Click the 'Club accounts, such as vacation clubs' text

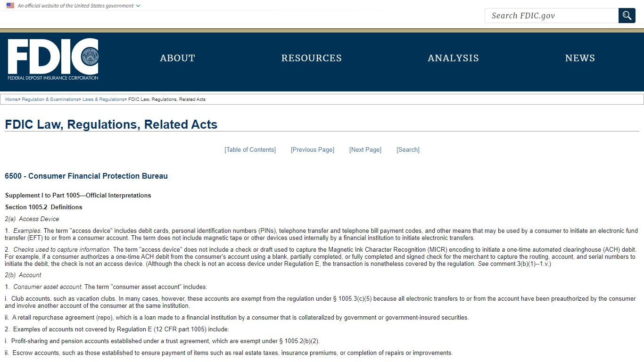(63, 299)
